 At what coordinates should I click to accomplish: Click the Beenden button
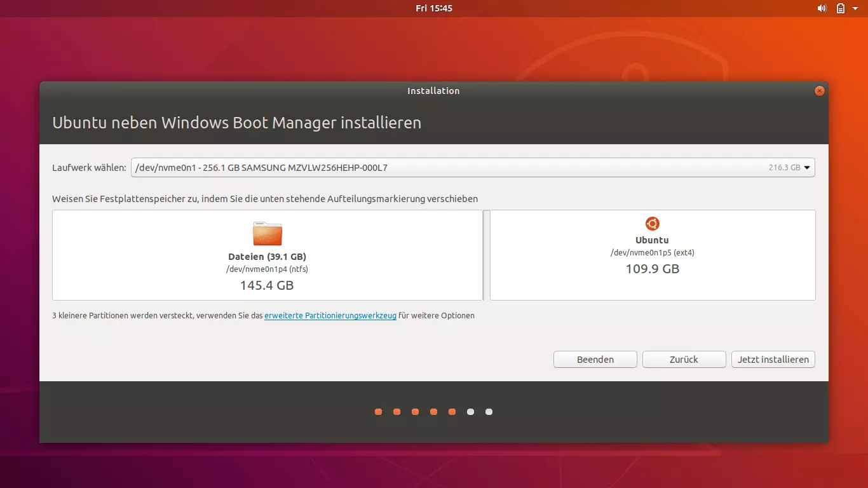(595, 360)
